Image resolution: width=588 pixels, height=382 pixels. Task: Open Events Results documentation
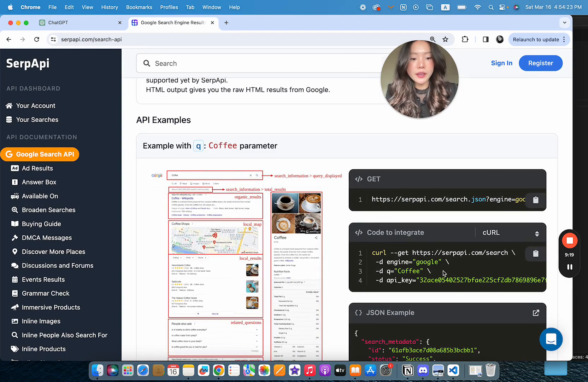[38, 279]
